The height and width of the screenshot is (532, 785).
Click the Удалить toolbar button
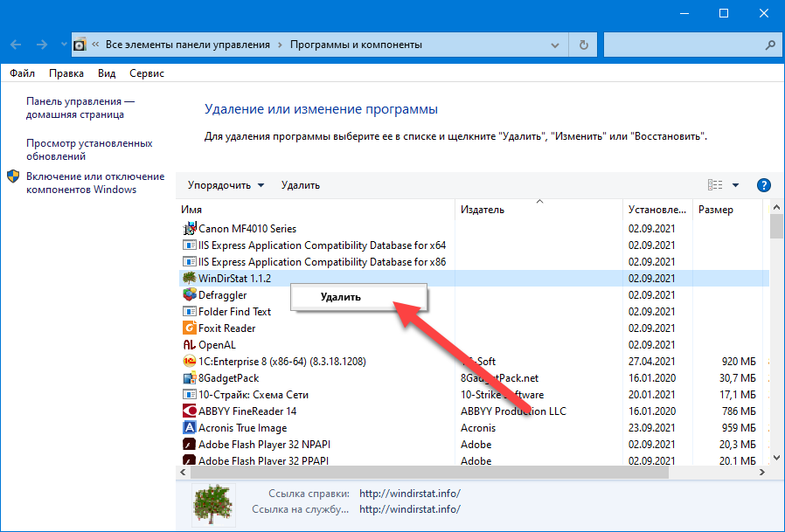coord(301,185)
